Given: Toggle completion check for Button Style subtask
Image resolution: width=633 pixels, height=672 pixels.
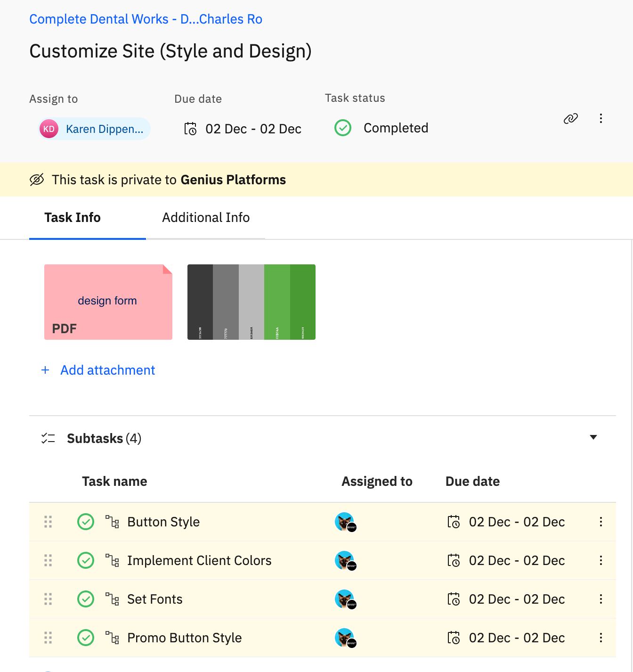Looking at the screenshot, I should [86, 522].
